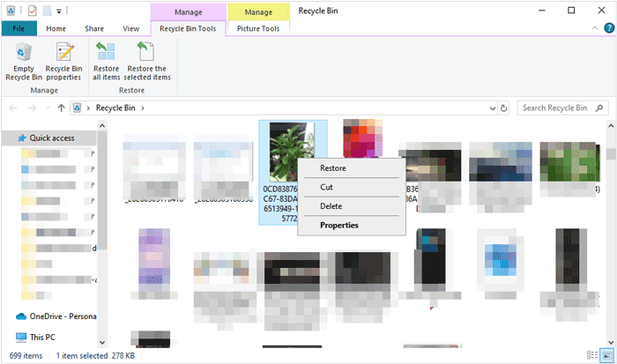
Task: Select Delete from the context menu
Action: 331,206
